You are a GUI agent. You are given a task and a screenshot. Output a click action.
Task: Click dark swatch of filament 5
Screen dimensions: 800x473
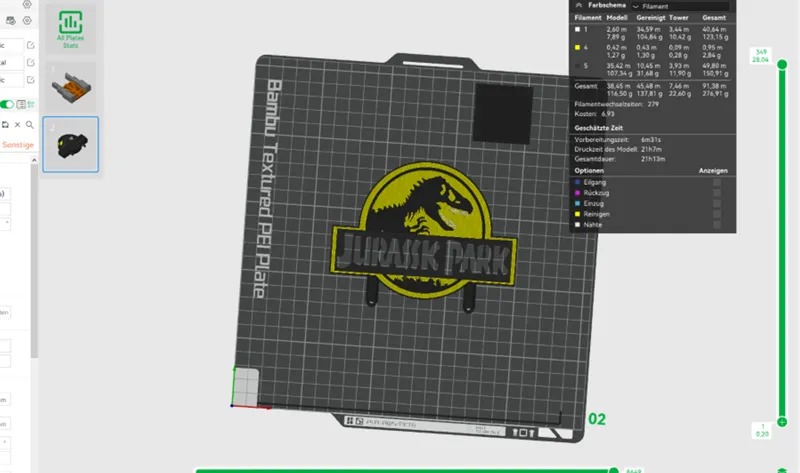pyautogui.click(x=578, y=66)
